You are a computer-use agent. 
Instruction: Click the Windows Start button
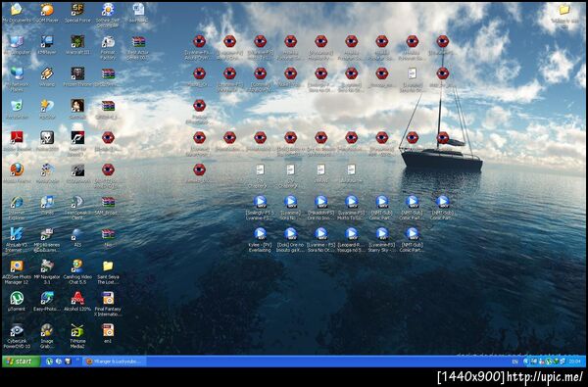[22, 362]
